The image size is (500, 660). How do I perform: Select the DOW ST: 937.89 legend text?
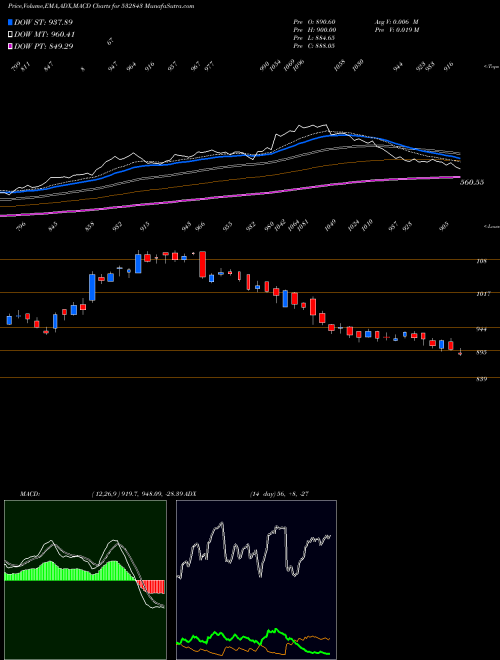point(44,22)
